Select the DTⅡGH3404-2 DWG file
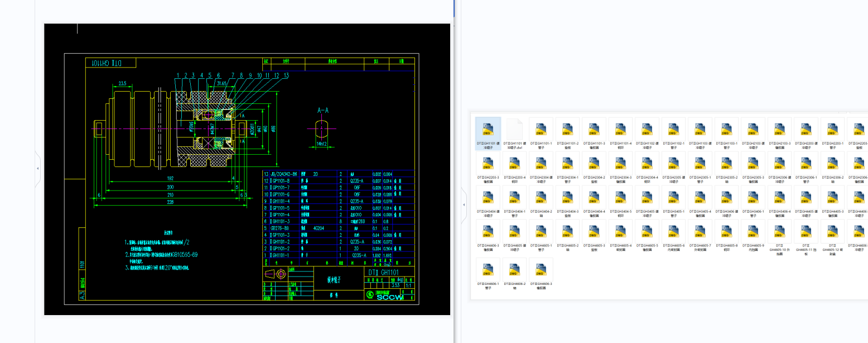The width and height of the screenshot is (868, 343). (x=541, y=202)
